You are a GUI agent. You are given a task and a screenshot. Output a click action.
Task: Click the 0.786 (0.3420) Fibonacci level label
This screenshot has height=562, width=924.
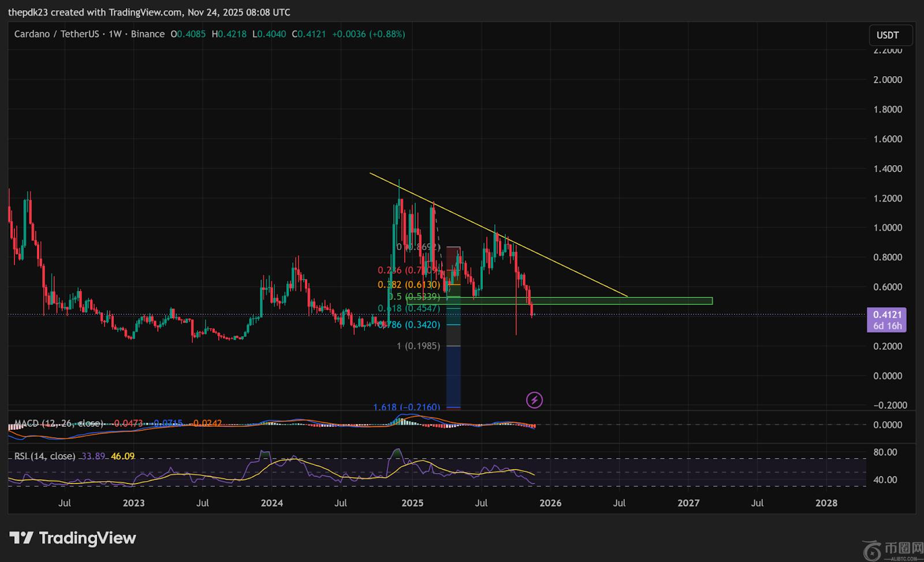pos(410,325)
